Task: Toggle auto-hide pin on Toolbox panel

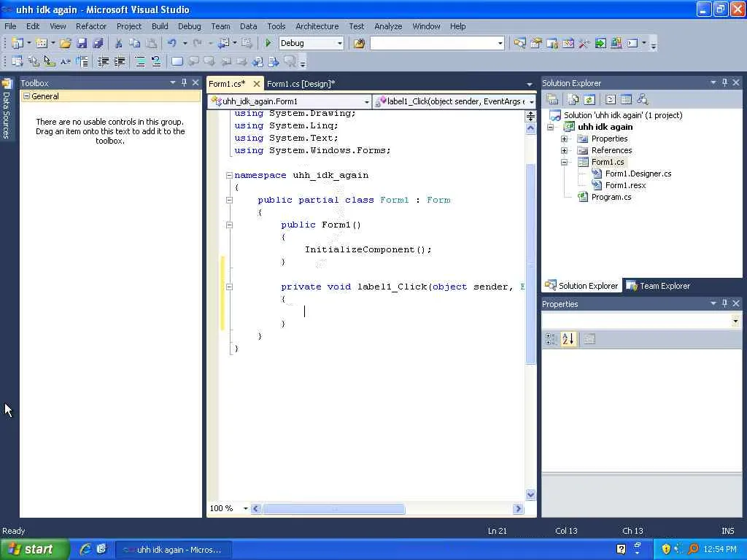Action: (x=184, y=82)
